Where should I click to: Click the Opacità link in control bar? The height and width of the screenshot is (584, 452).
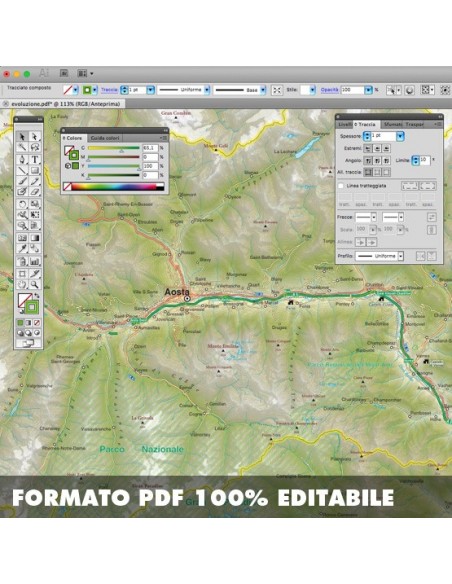pyautogui.click(x=330, y=90)
